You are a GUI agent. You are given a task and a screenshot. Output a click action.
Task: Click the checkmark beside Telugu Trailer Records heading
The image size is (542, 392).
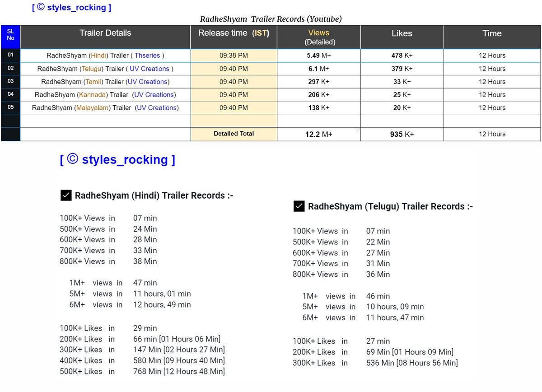coord(299,206)
